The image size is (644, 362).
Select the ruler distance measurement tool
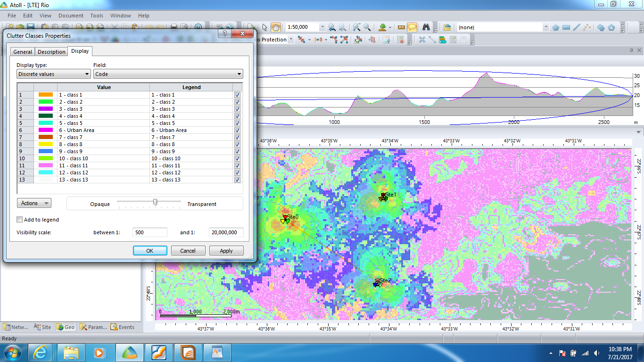(x=401, y=27)
